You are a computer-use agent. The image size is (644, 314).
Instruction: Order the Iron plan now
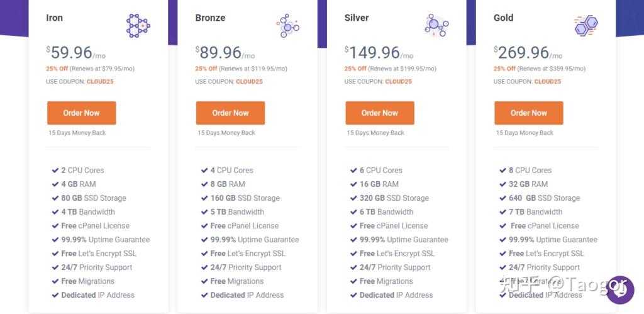pyautogui.click(x=81, y=113)
